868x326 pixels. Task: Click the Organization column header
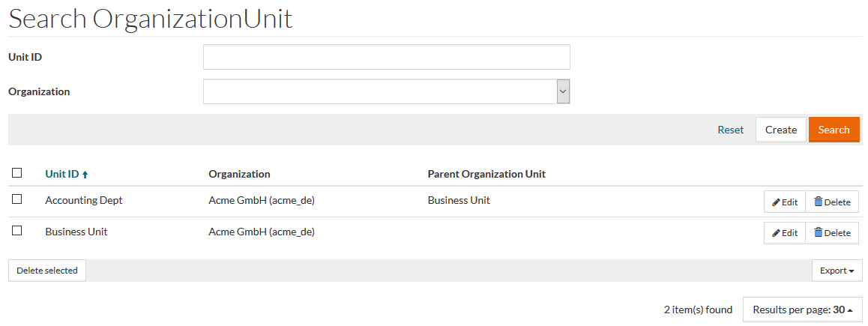tap(239, 174)
